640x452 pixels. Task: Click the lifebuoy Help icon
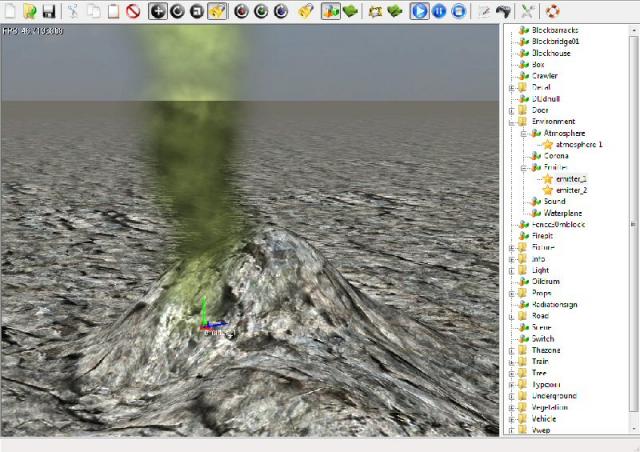tap(553, 11)
